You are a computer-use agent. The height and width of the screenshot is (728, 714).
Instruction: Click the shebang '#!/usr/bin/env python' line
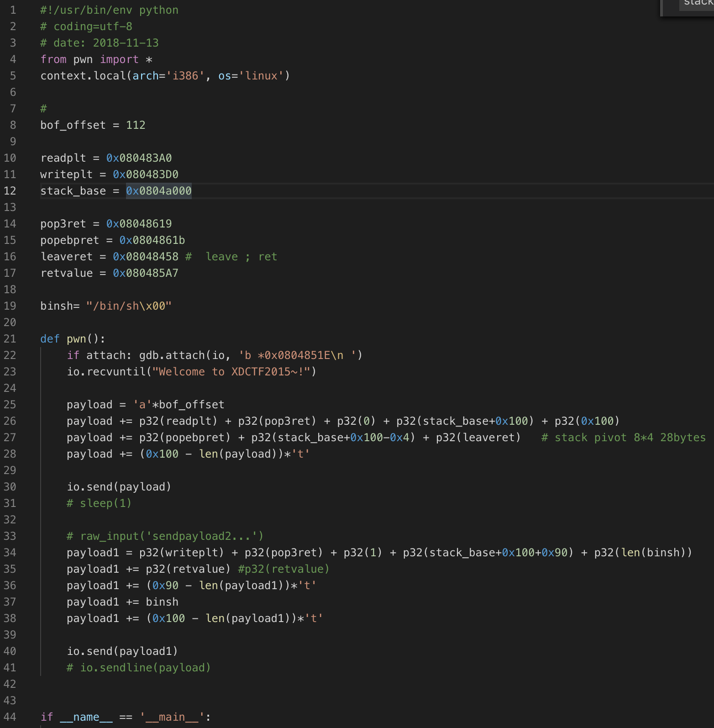pyautogui.click(x=109, y=10)
